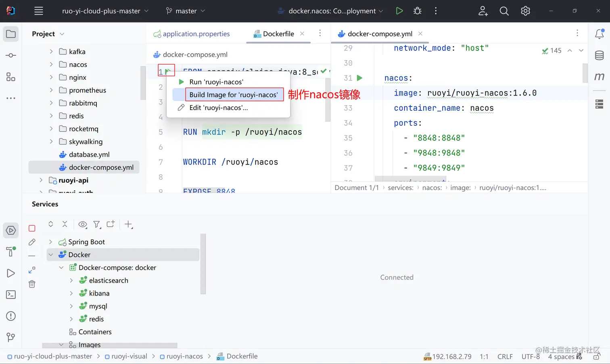Open the Problems tool window
The image size is (610, 364).
11,316
